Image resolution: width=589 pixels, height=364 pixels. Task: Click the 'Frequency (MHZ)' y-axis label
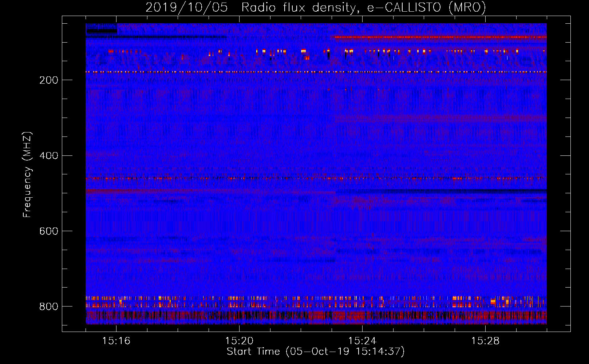tap(27, 174)
